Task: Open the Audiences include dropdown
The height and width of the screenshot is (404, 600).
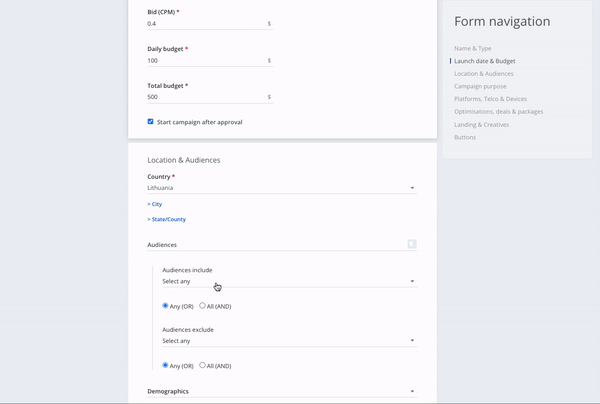Action: [290, 281]
